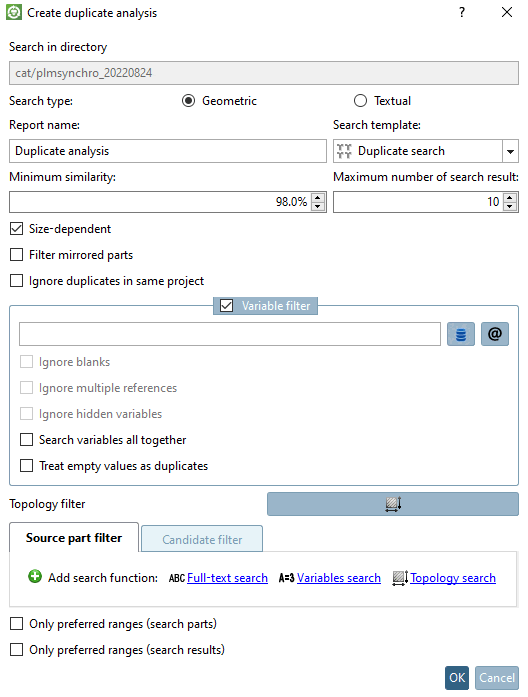Switch to the Candidate filter tab
Viewport: 528px width, 697px height.
point(202,539)
